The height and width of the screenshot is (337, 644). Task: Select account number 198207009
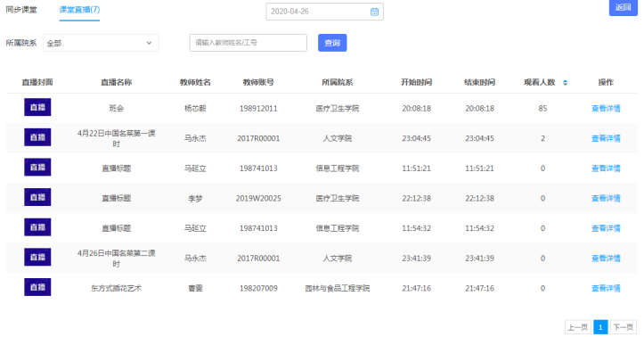click(258, 289)
